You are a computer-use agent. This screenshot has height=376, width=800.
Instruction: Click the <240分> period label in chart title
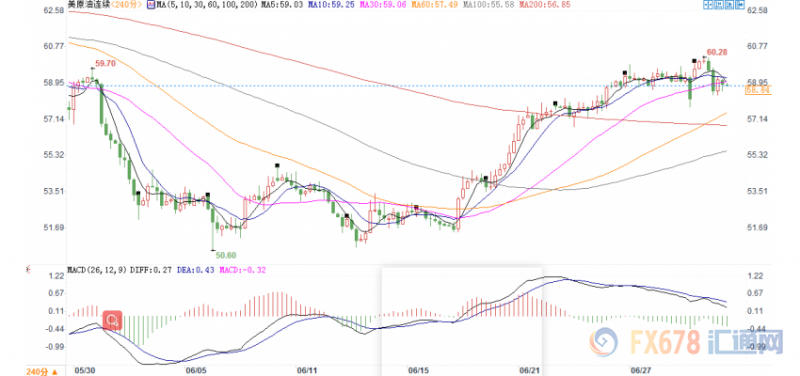pyautogui.click(x=127, y=5)
